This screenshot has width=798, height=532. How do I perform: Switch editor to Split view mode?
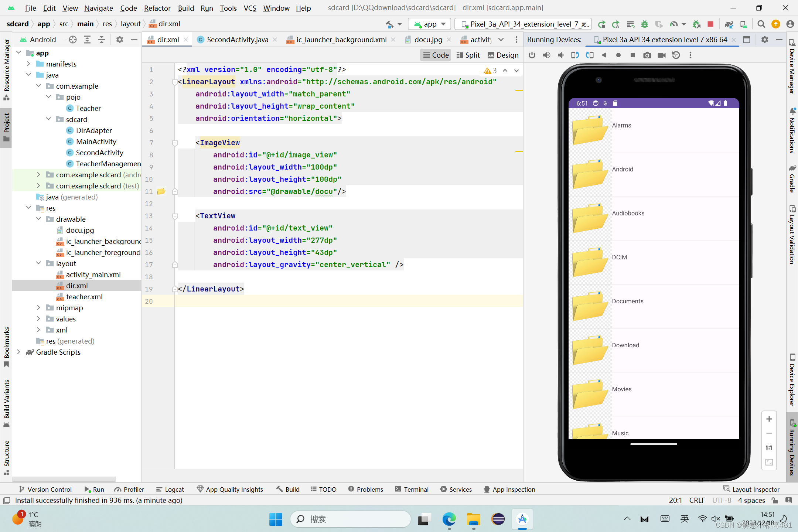[x=468, y=55]
